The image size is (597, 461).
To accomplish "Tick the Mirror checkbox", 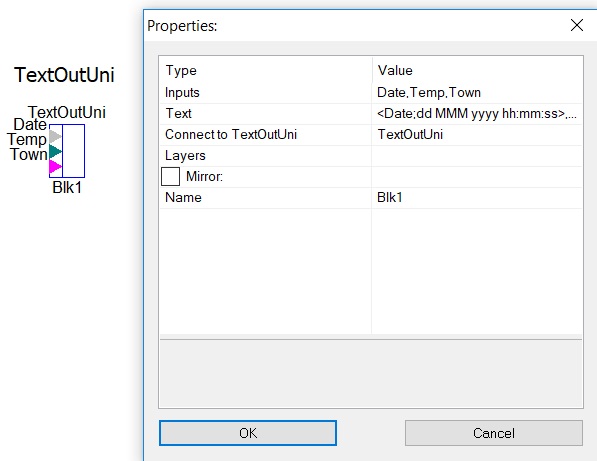I will 170,176.
